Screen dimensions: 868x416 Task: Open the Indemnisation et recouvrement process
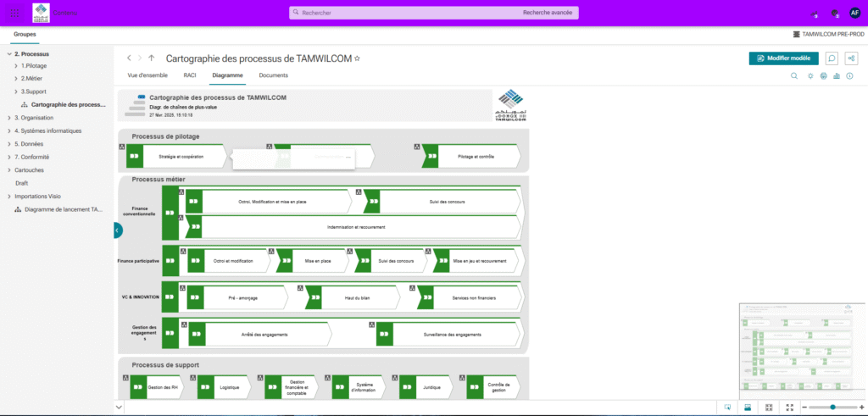pos(353,227)
